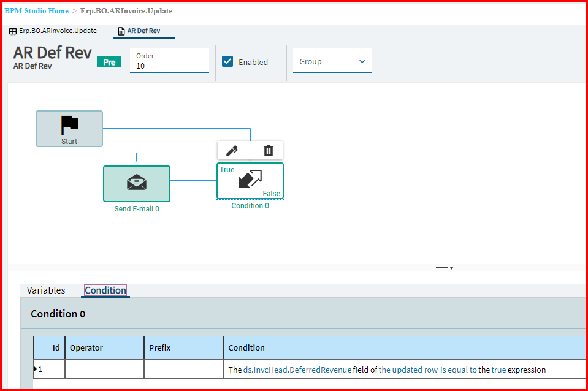Open the Condition tab
Screen dimensions: 588x391
(105, 290)
